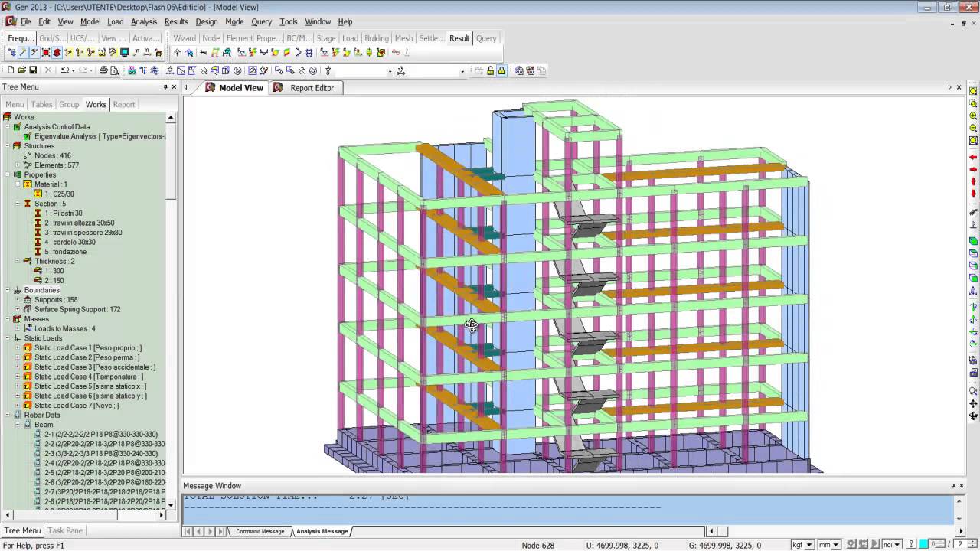Expand the Elements : 577 node
This screenshot has width=980, height=551.
[18, 165]
